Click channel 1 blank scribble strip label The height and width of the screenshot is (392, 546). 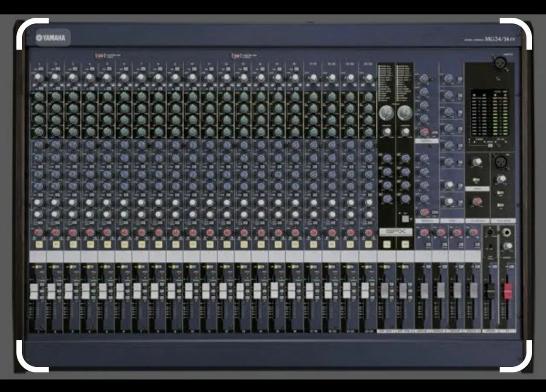tap(38, 257)
